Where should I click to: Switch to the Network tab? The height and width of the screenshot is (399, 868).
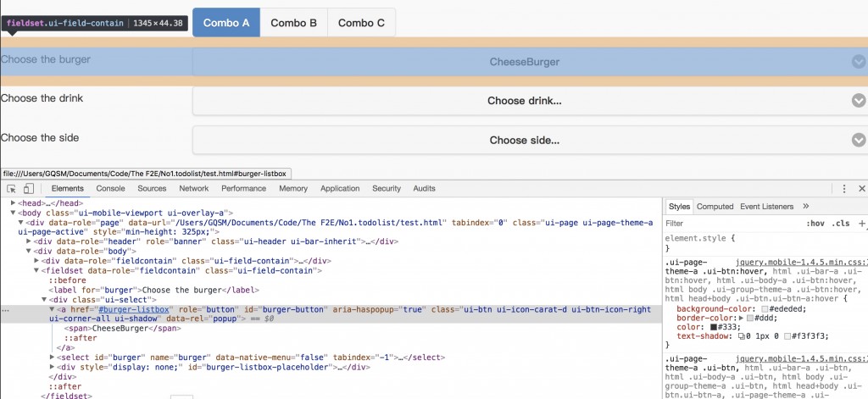pyautogui.click(x=194, y=188)
